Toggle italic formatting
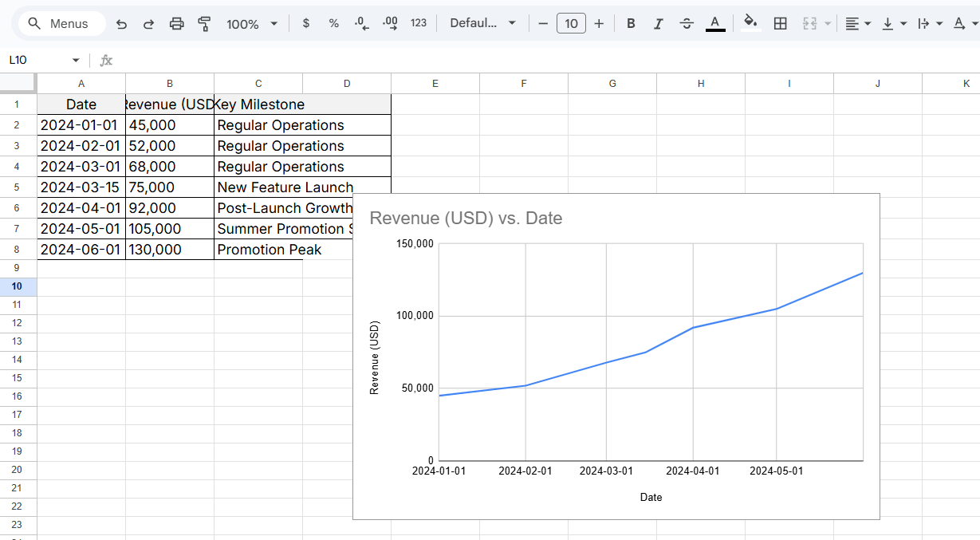Screen dimensions: 980x540 pyautogui.click(x=658, y=23)
